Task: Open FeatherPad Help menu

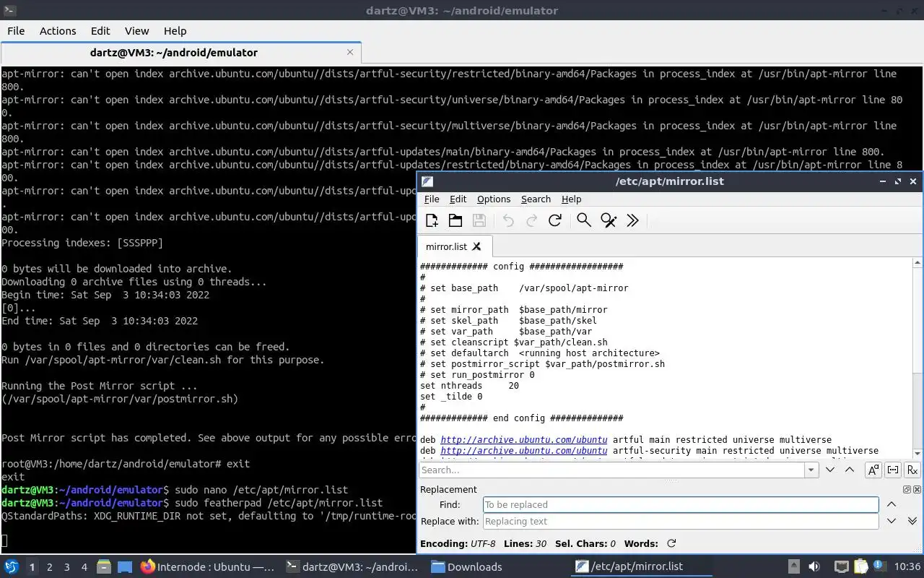Action: (571, 199)
